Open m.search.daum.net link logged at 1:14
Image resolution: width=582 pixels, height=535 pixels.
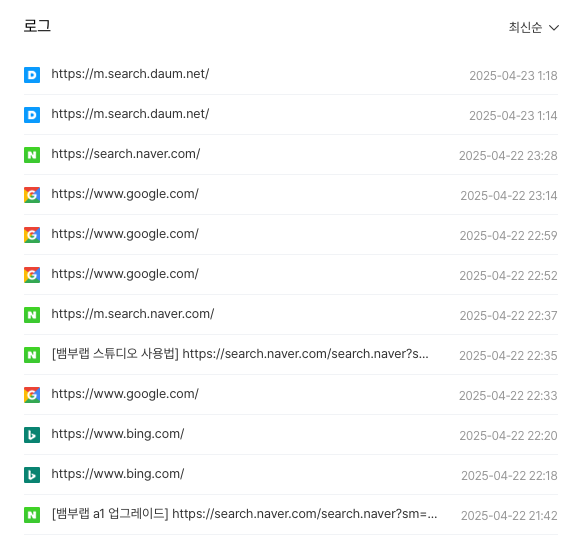130,114
